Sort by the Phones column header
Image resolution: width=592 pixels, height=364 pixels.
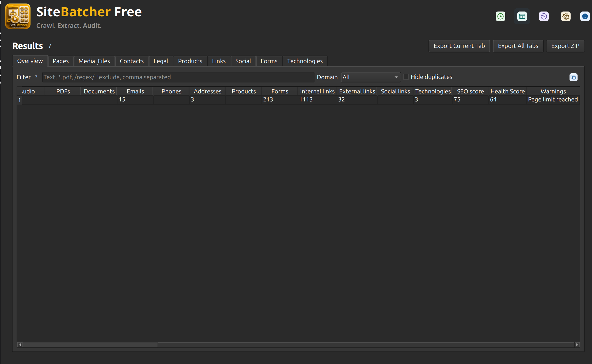coord(171,91)
